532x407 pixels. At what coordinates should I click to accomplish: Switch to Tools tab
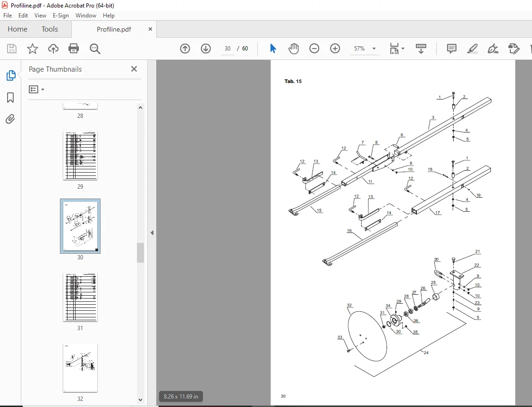(50, 29)
